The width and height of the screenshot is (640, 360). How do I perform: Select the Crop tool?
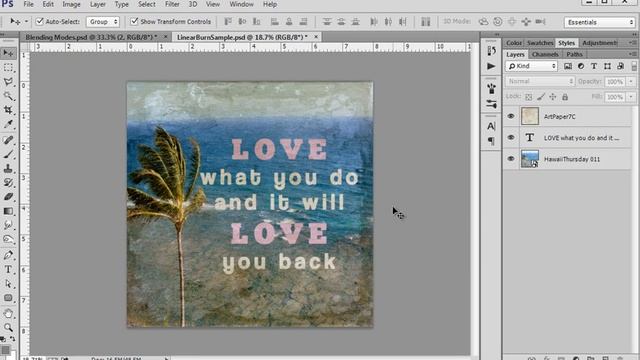click(8, 110)
